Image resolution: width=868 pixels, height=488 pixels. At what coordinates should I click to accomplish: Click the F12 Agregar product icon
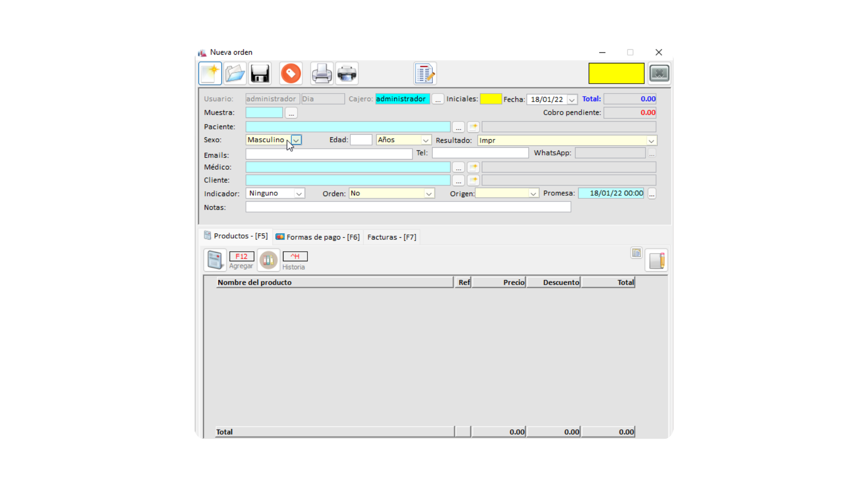215,260
